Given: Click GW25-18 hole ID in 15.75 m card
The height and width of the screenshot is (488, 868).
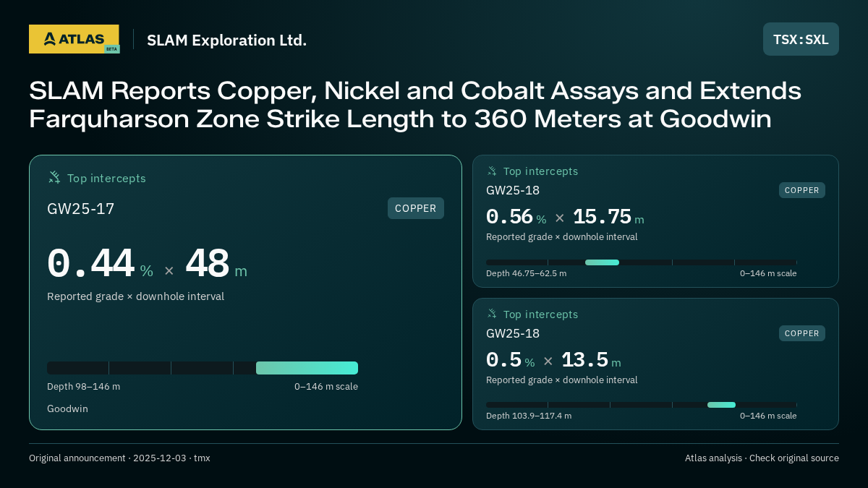Looking at the screenshot, I should 513,190.
